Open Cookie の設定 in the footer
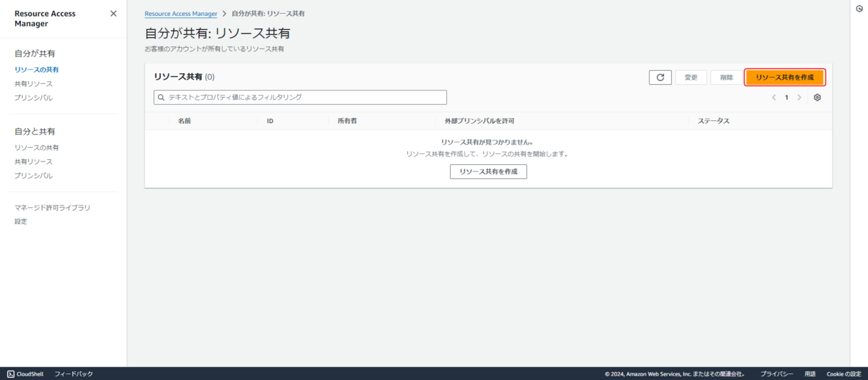Screen dimensions: 868x380 844,373
